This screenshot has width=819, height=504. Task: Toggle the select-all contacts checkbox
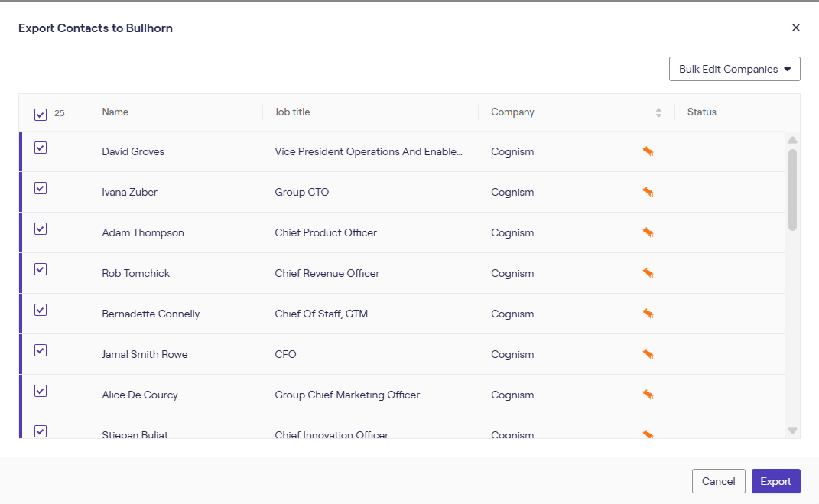click(x=41, y=114)
